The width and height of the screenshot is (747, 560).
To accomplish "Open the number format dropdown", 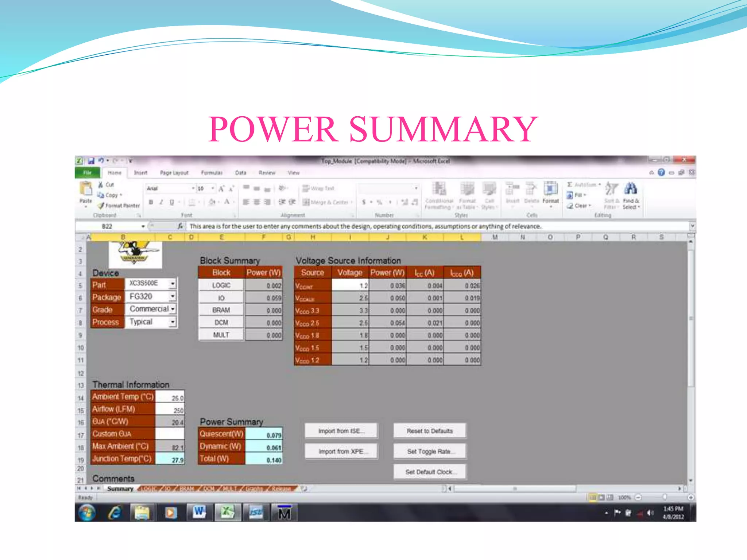I will pyautogui.click(x=416, y=188).
